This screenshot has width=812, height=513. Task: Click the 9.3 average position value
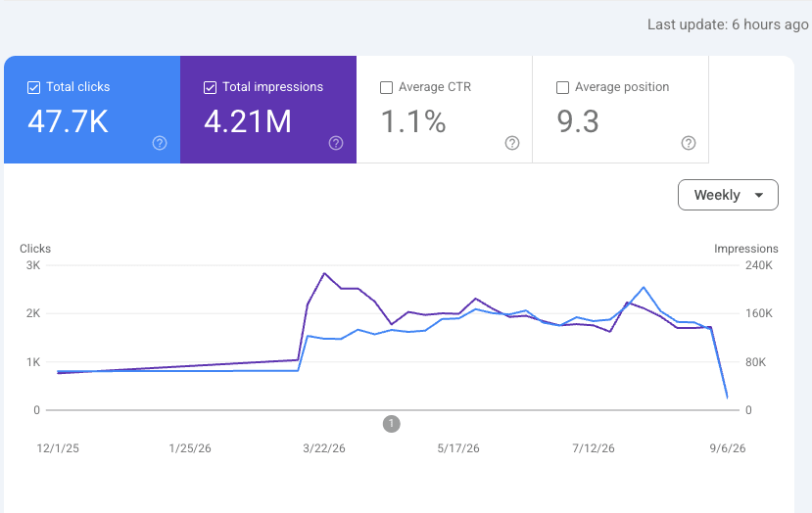click(578, 121)
